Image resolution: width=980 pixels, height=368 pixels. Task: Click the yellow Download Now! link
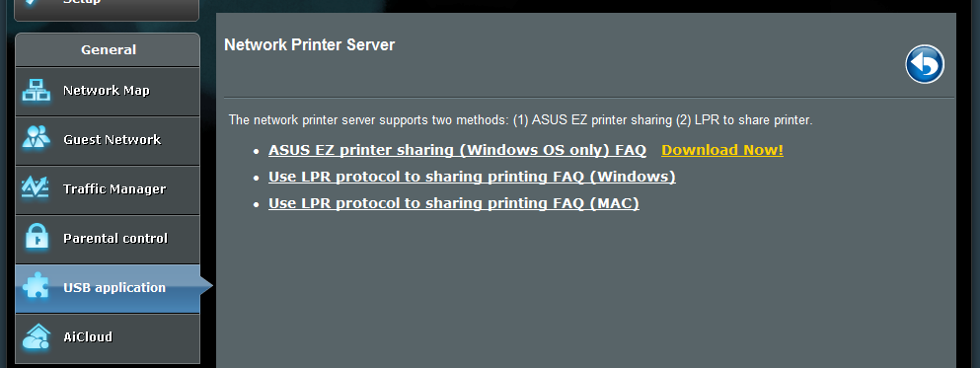(x=721, y=151)
